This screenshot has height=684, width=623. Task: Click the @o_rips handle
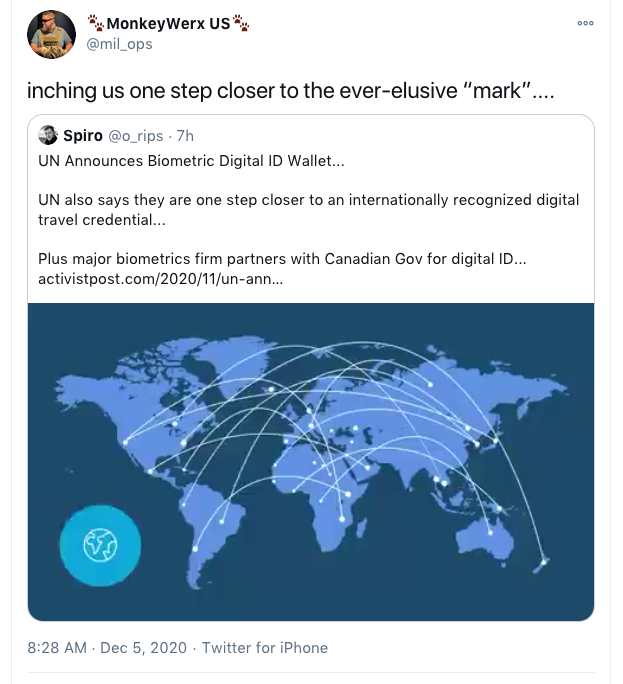coord(137,135)
